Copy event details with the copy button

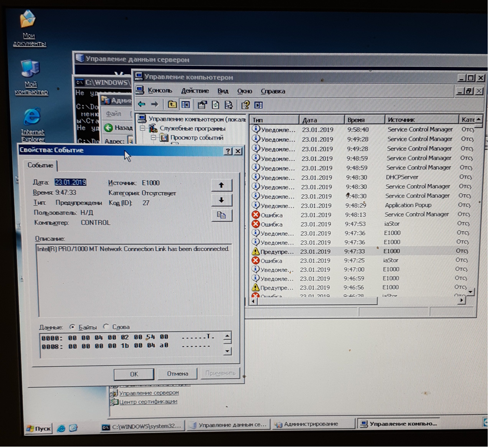pyautogui.click(x=222, y=216)
